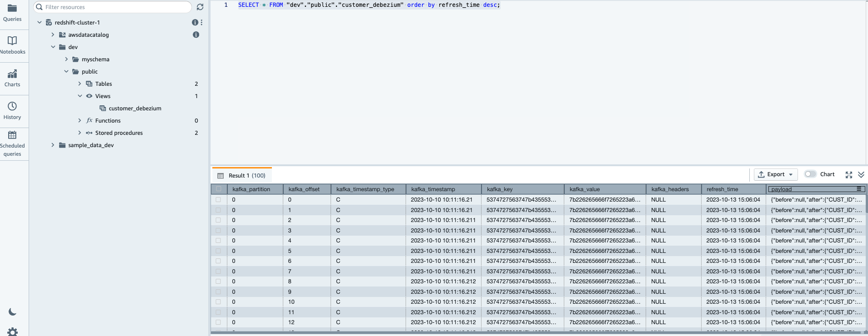The image size is (868, 336).
Task: Sort by kafka_offset column header
Action: pyautogui.click(x=307, y=189)
